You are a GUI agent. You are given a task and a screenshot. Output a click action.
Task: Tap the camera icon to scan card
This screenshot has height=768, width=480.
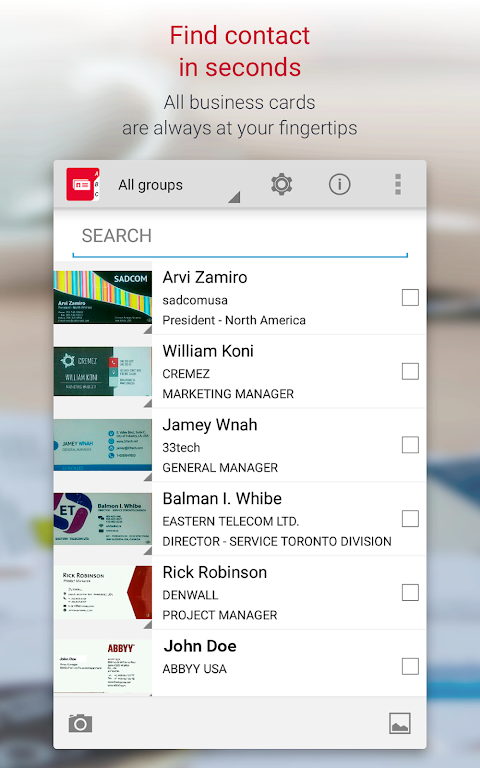(80, 723)
